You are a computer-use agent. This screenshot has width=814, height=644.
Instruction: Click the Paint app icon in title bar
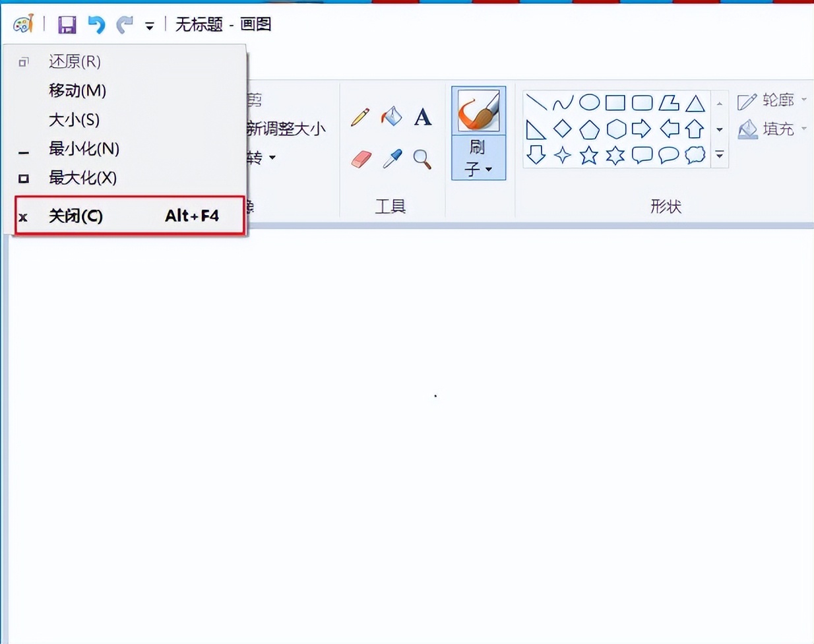23,24
